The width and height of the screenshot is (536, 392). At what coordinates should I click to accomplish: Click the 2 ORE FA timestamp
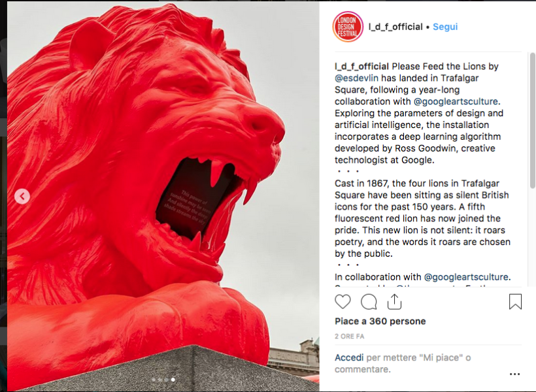pos(349,336)
